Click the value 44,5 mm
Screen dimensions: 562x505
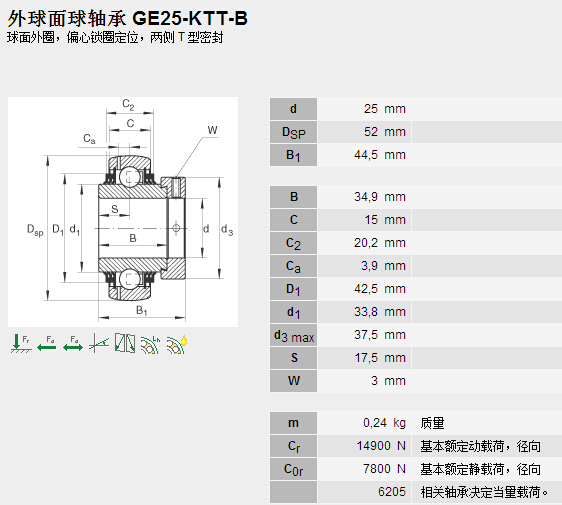(380, 154)
